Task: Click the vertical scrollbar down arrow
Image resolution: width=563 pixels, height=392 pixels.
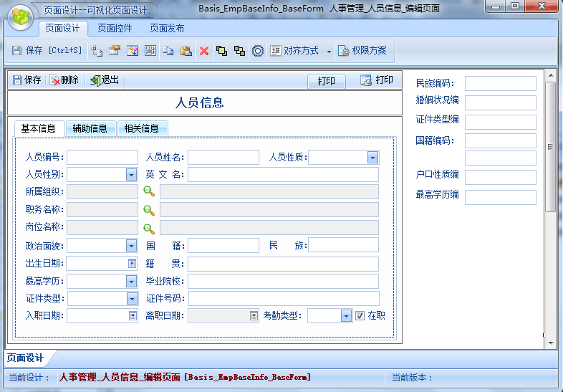Action: click(x=550, y=343)
